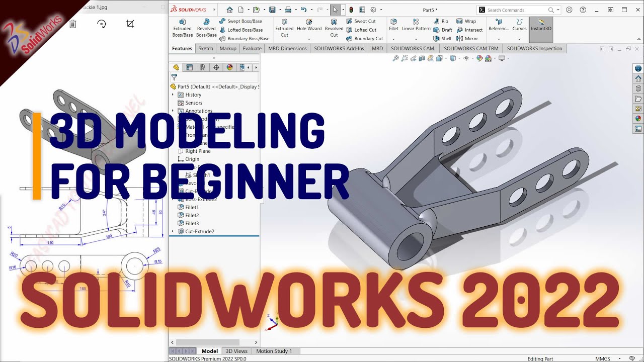Image resolution: width=644 pixels, height=362 pixels.
Task: Click the rotate icon in image viewer
Action: (102, 24)
